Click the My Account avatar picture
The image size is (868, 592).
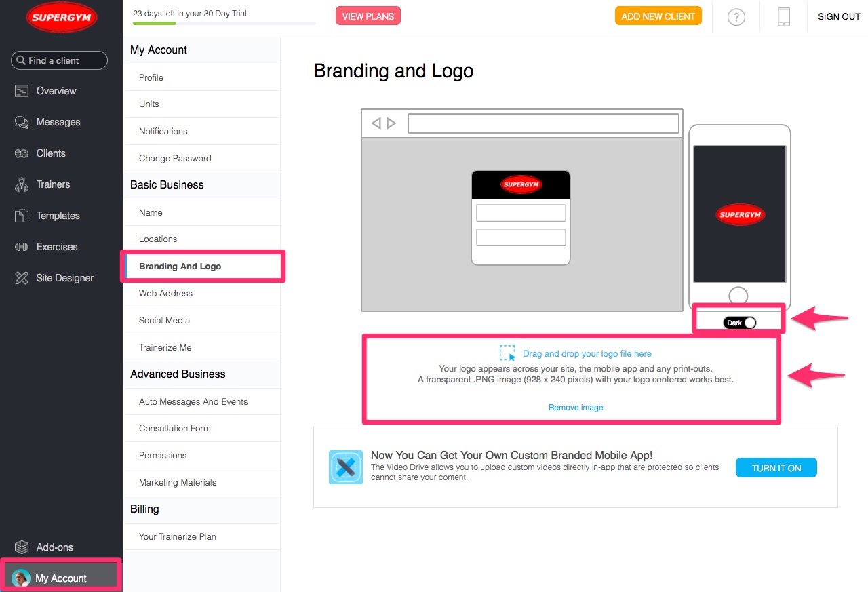pos(21,578)
